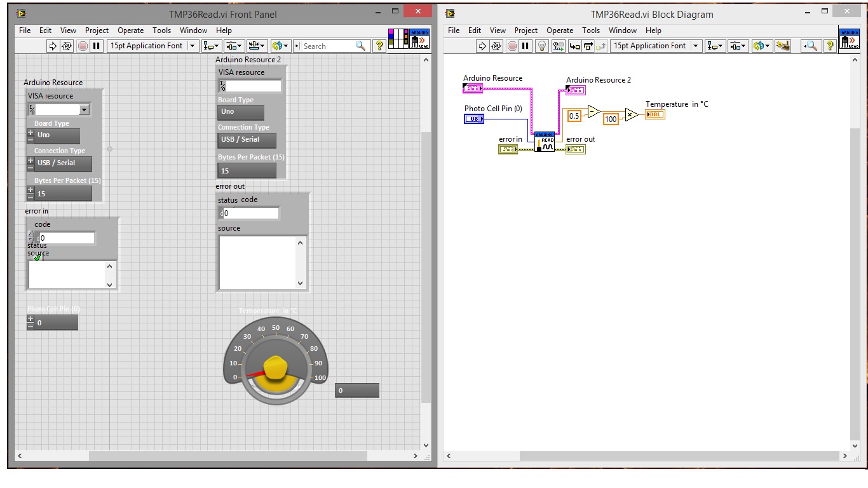The height and width of the screenshot is (488, 868).
Task: Select Photo Cell Pin U8 terminal
Action: [x=474, y=119]
